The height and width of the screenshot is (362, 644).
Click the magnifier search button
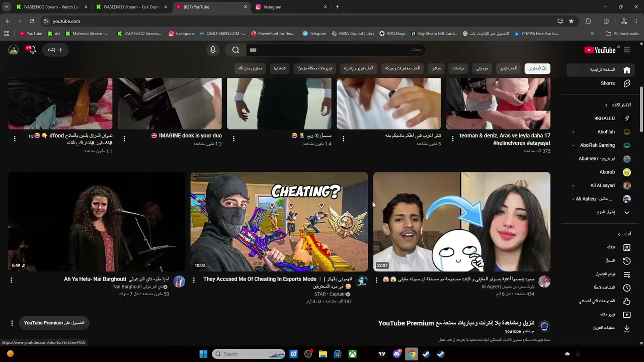236,50
